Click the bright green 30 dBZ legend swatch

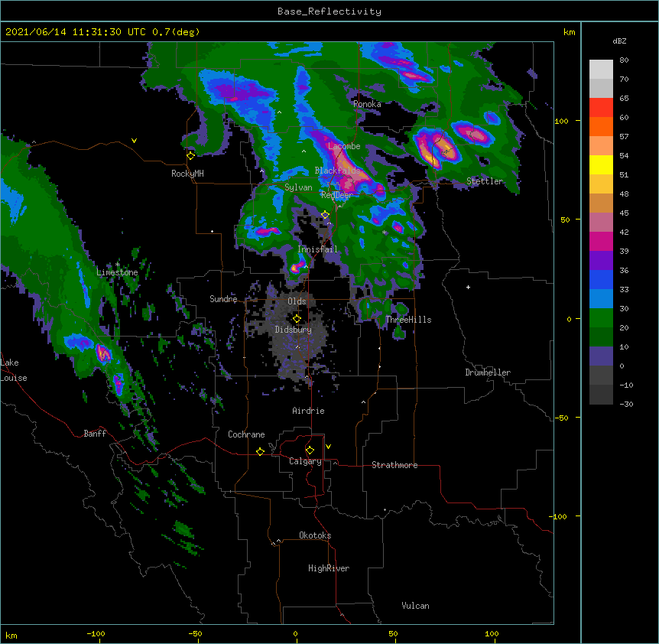tap(601, 318)
